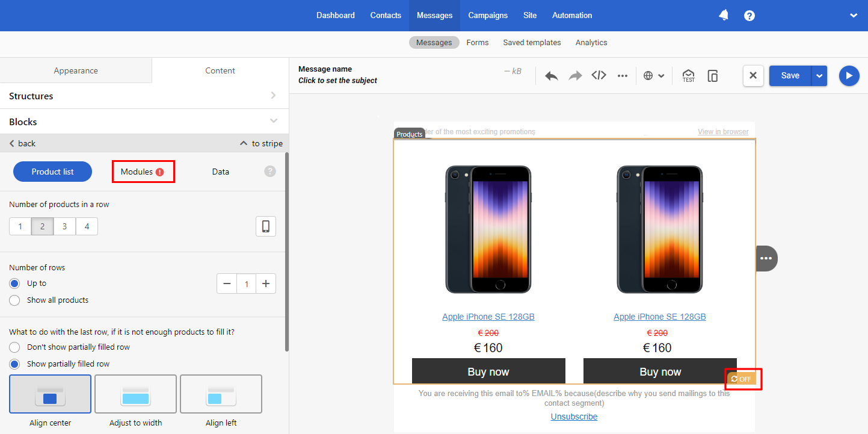Open Contacts menu
The height and width of the screenshot is (434, 868).
click(x=386, y=16)
